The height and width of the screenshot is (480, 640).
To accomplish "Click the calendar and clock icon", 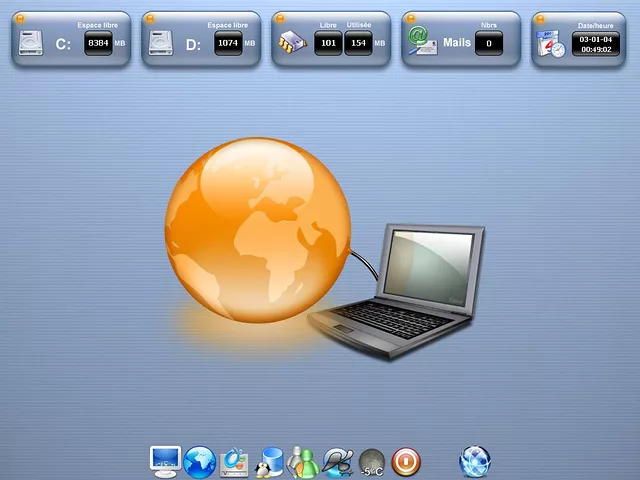I will coord(550,43).
